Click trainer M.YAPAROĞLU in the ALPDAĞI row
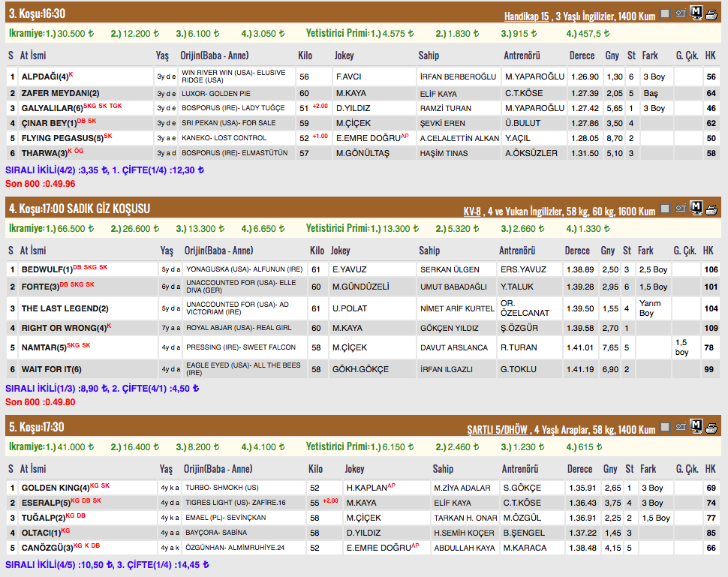Image resolution: width=728 pixels, height=577 pixels. tap(534, 77)
